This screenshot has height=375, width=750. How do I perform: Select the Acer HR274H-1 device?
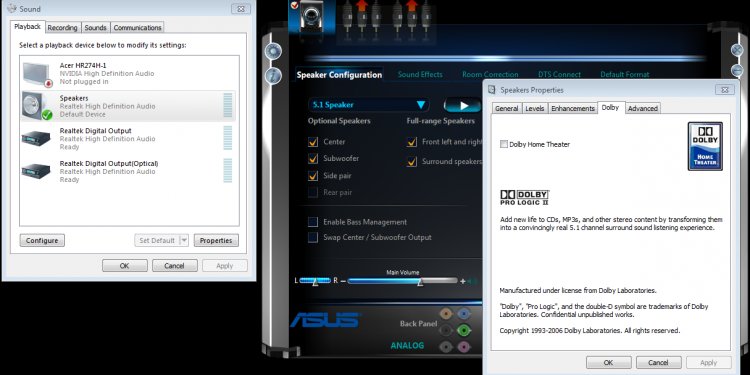coord(129,73)
